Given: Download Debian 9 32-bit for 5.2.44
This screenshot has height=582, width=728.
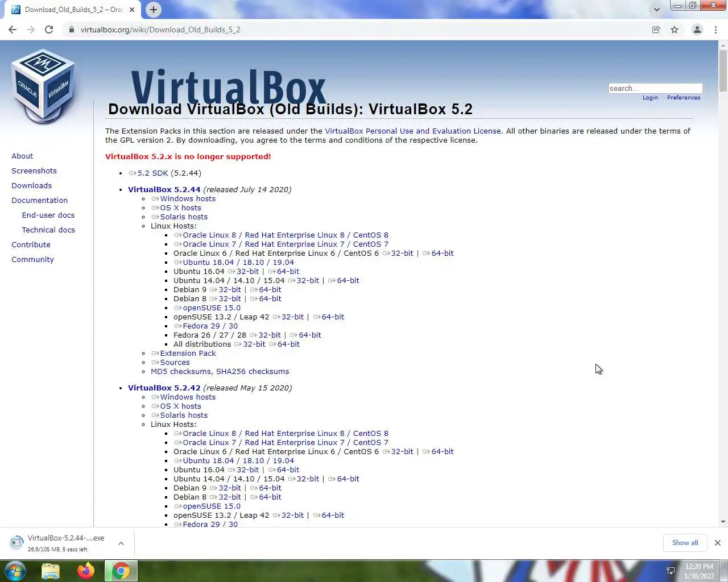Looking at the screenshot, I should pos(225,290).
